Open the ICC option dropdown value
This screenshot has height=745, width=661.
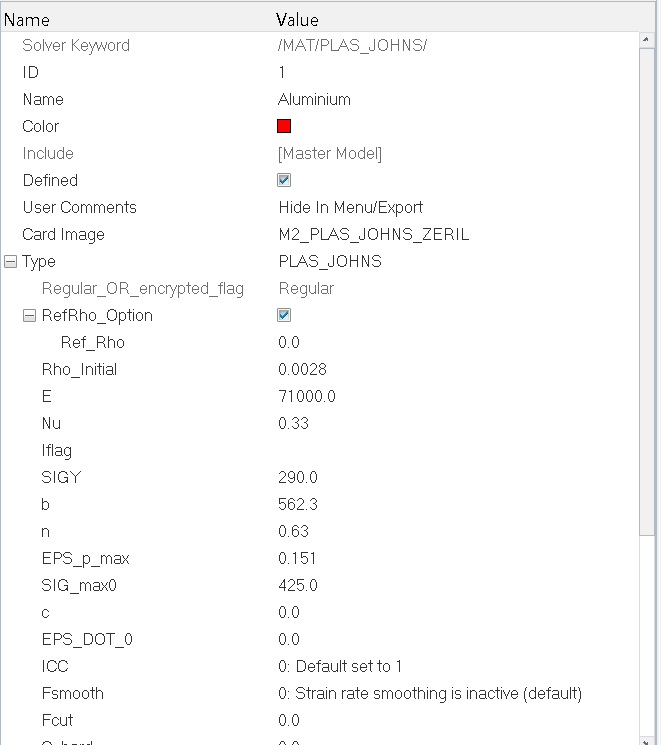[x=340, y=666]
